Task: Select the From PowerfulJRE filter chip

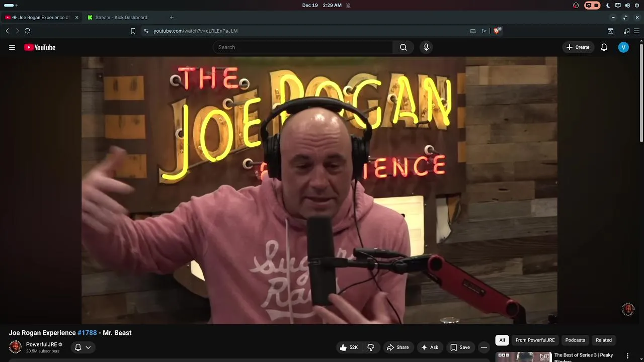Action: point(535,340)
